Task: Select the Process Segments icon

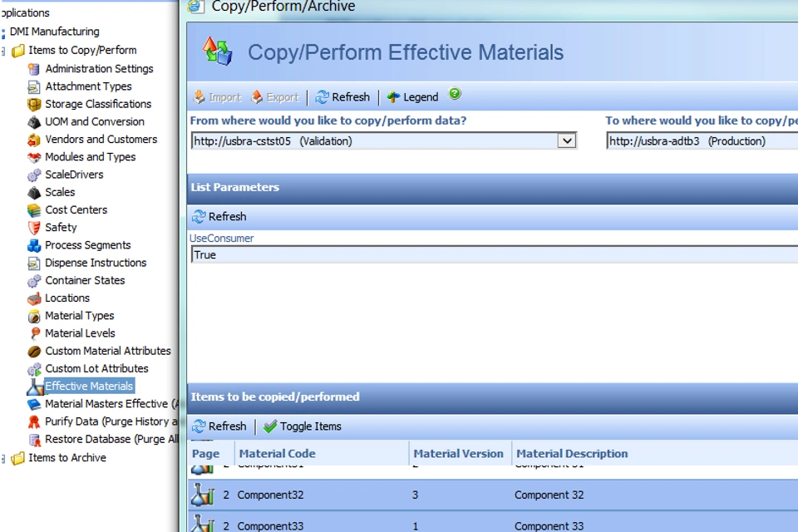Action: click(x=33, y=245)
